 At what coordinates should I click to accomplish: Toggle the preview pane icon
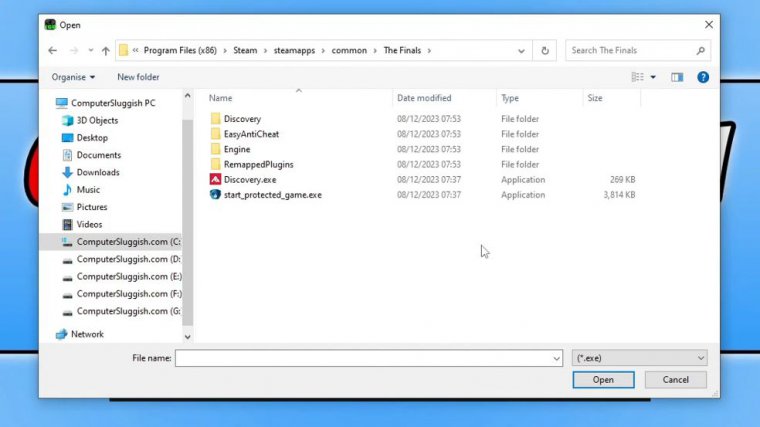tap(677, 77)
